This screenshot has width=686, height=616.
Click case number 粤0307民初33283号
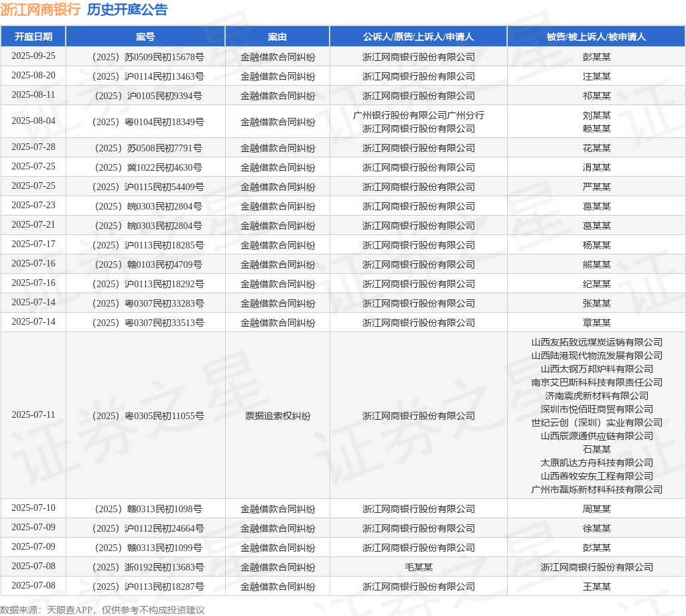click(x=148, y=303)
